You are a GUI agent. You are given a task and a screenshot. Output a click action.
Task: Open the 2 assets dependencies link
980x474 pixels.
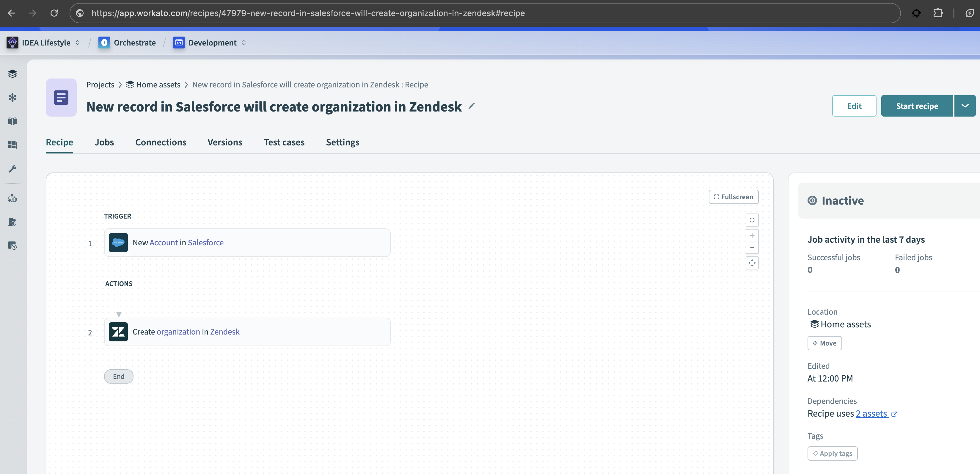coord(871,414)
